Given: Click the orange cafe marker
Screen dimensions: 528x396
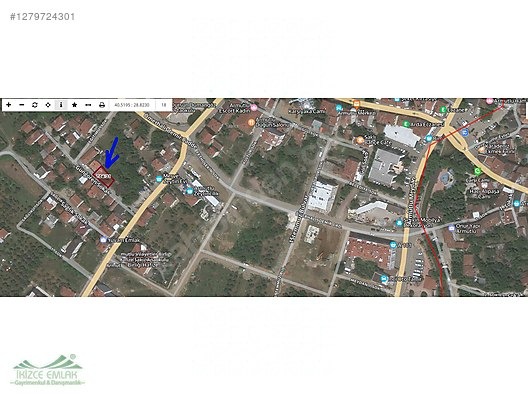Looking at the screenshot, I should pos(361,139).
